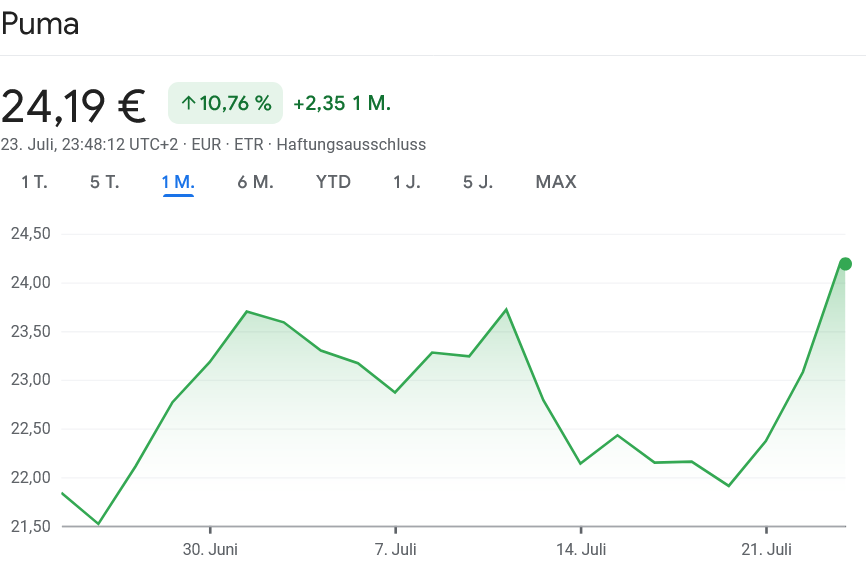Select the 1 T. time range tab
Screen dimensions: 866x563
point(34,182)
